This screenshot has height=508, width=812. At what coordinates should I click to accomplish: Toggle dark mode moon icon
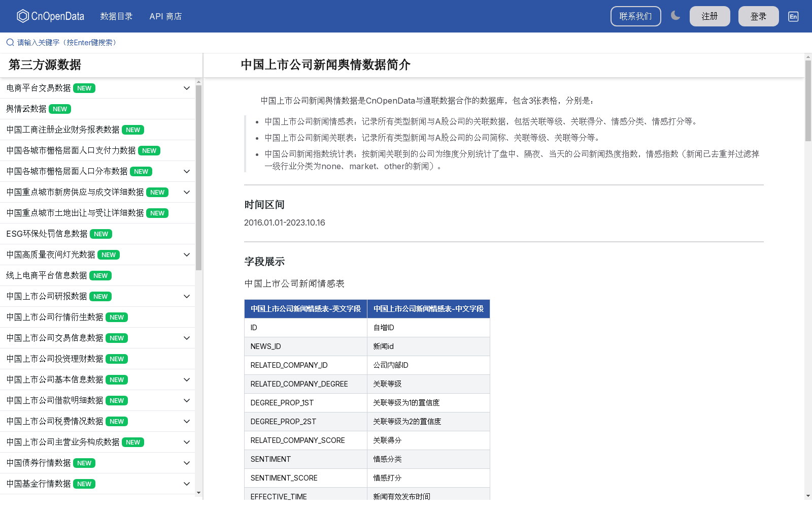(675, 16)
